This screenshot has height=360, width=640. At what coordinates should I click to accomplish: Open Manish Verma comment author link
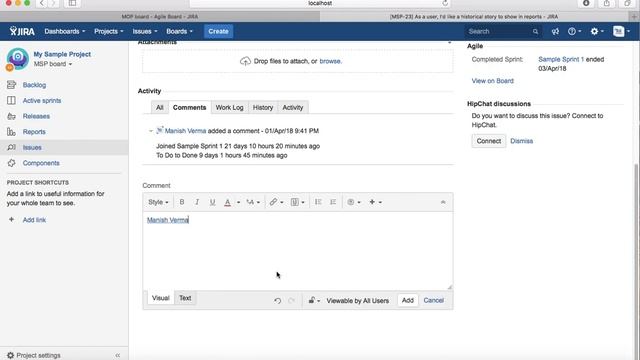185,131
